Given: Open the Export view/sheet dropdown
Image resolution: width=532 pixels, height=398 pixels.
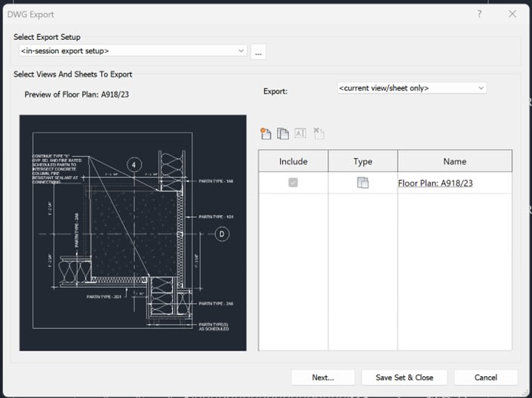Looking at the screenshot, I should (411, 88).
